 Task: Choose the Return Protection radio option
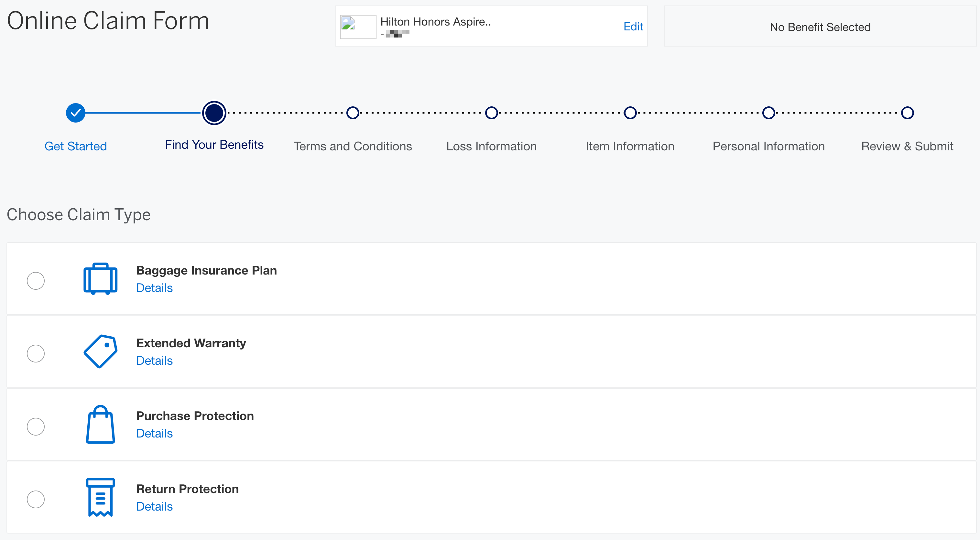coord(36,499)
